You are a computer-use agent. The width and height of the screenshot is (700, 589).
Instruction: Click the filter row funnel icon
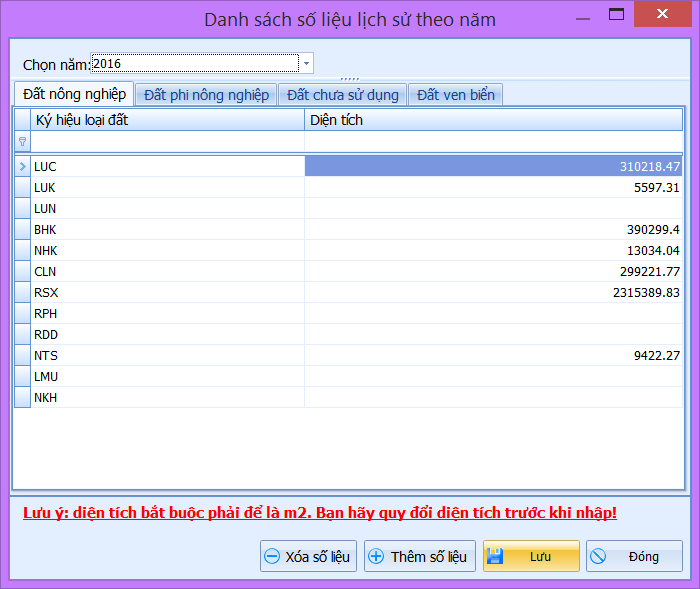(22, 142)
